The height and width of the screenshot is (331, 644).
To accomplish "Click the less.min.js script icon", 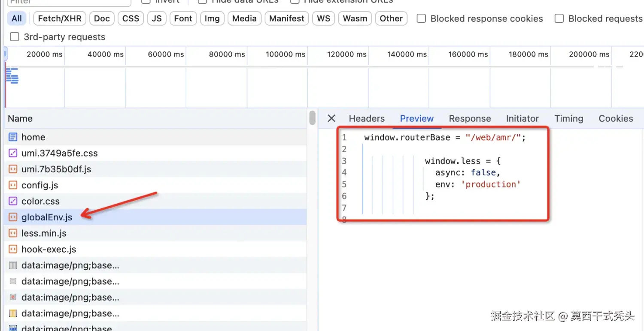I will click(13, 233).
